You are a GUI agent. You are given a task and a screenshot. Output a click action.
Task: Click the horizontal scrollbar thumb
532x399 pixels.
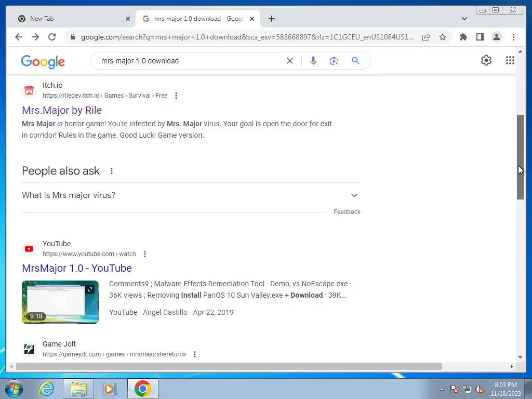pos(229,366)
